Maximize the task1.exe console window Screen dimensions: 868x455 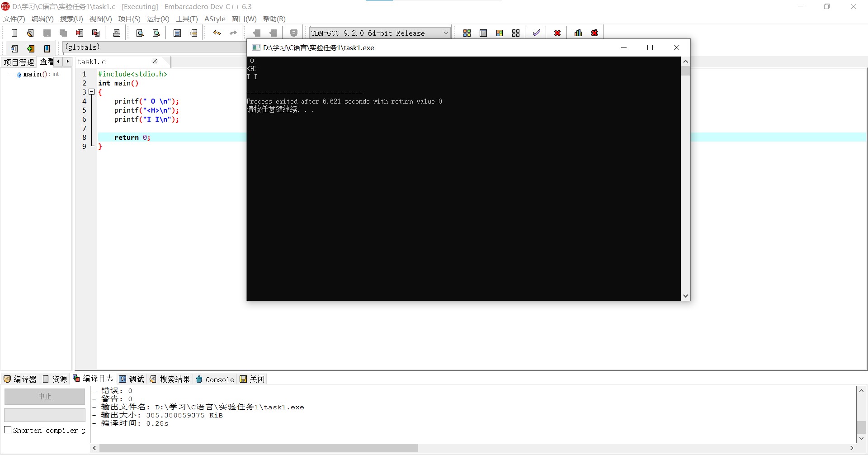point(650,47)
